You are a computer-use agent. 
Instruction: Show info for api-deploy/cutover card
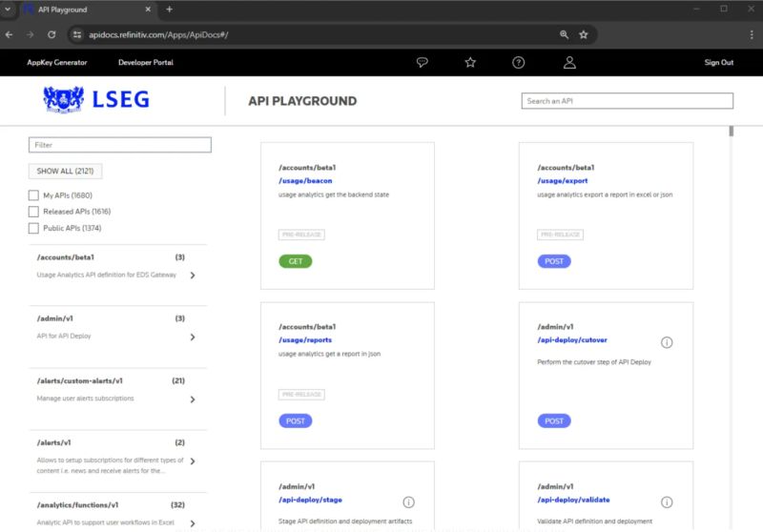(667, 342)
